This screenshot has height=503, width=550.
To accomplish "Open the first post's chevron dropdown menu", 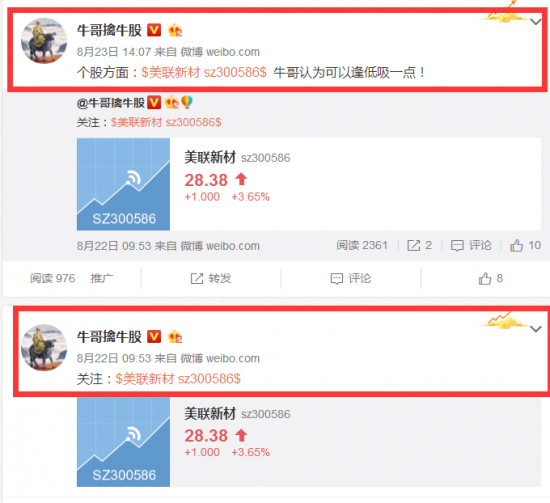I will [536, 22].
